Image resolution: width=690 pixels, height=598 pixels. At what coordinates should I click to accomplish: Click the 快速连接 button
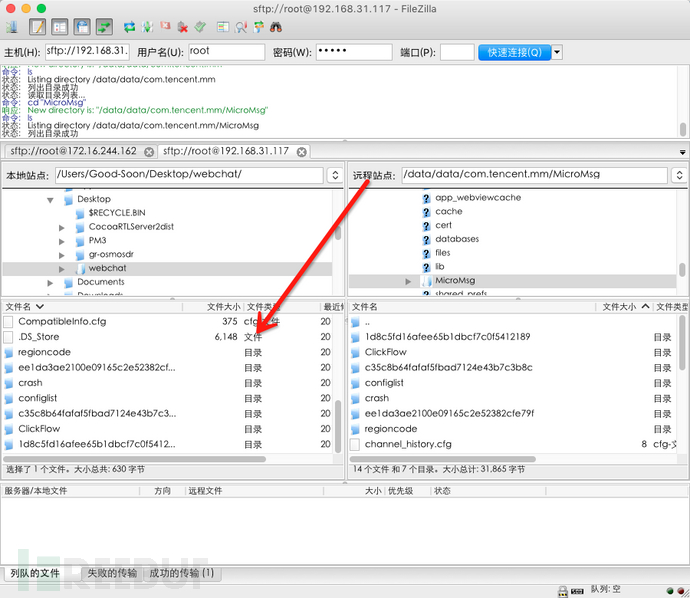tap(512, 52)
